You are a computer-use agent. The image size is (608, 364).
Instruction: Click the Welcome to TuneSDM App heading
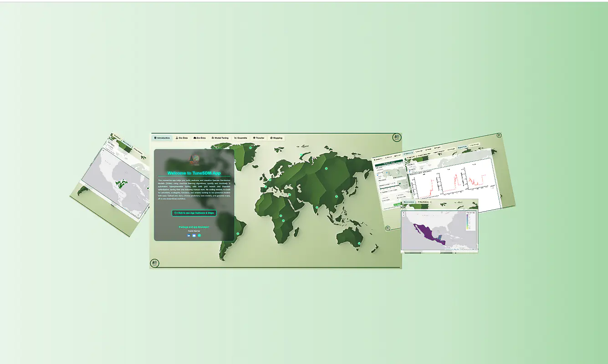click(194, 173)
